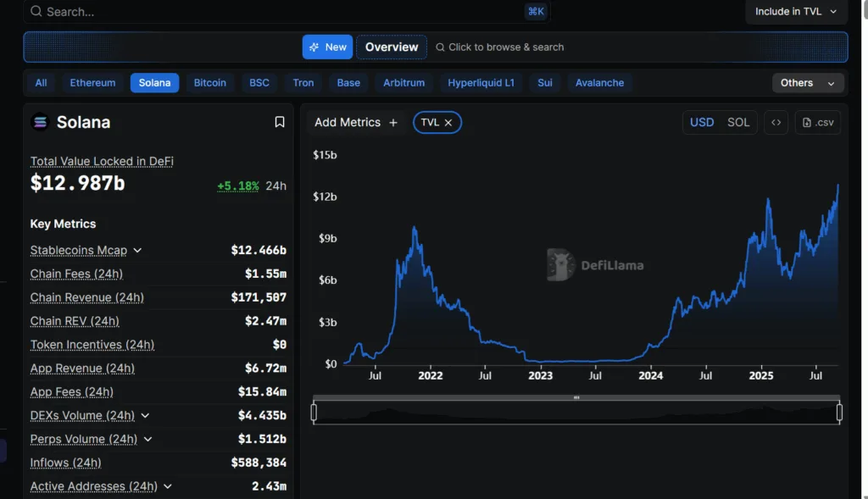Image resolution: width=868 pixels, height=499 pixels.
Task: Focus the top Search field
Action: [x=287, y=11]
